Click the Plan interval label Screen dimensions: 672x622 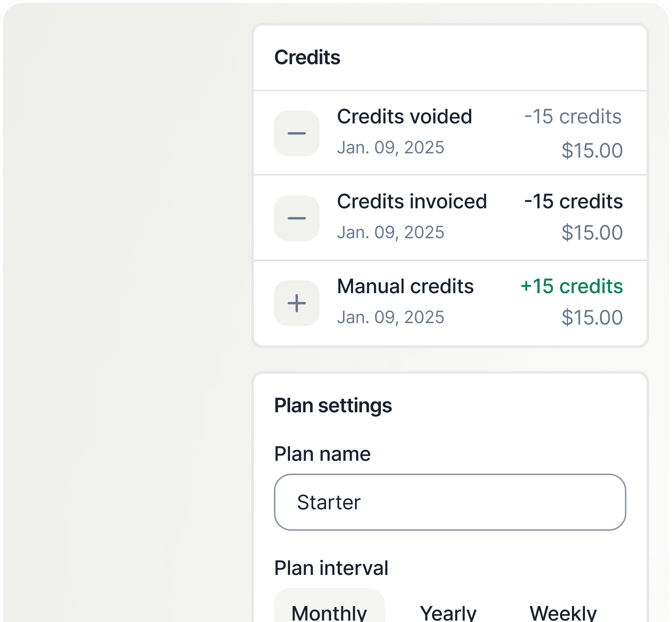pos(331,568)
